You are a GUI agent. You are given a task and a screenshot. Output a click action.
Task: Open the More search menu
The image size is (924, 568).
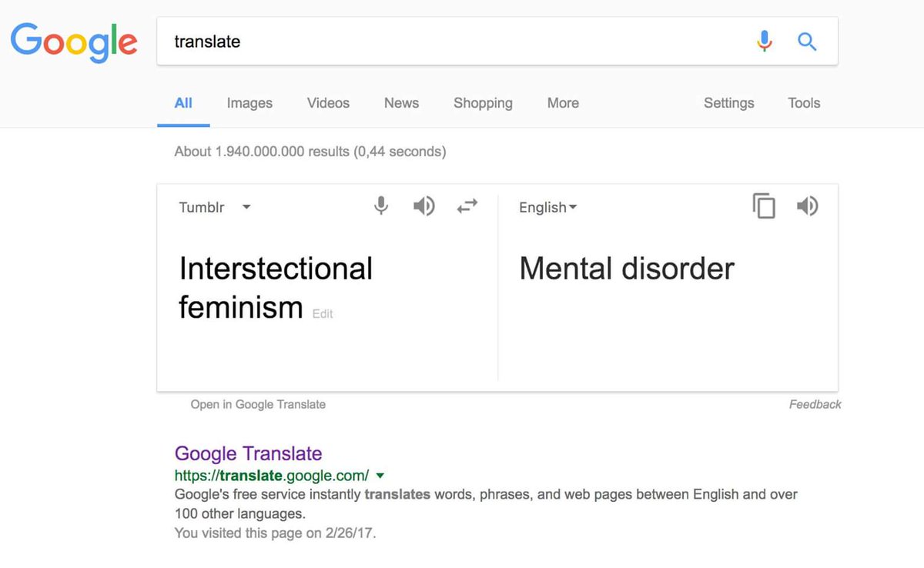[x=563, y=103]
